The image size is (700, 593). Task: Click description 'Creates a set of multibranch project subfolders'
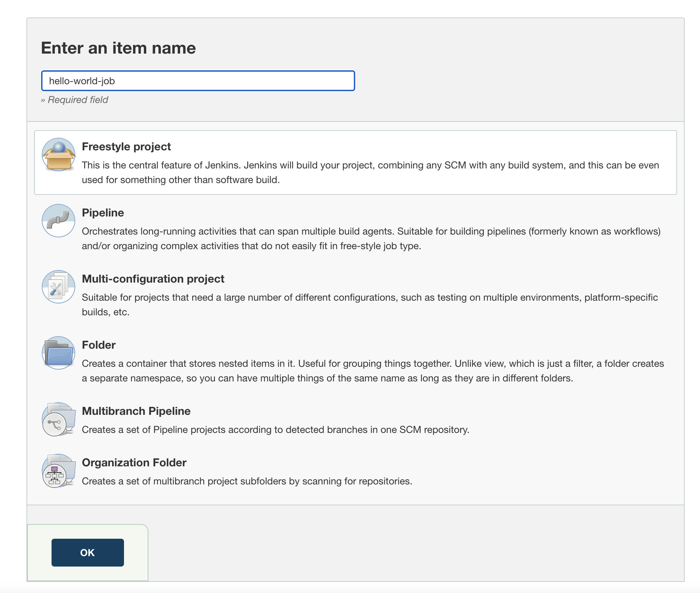point(247,481)
